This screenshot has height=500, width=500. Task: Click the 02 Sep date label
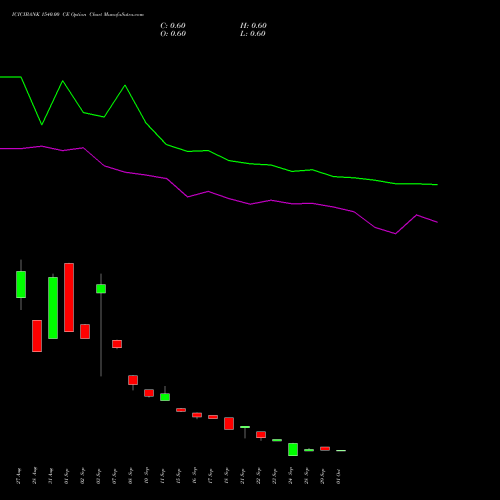pos(83,476)
